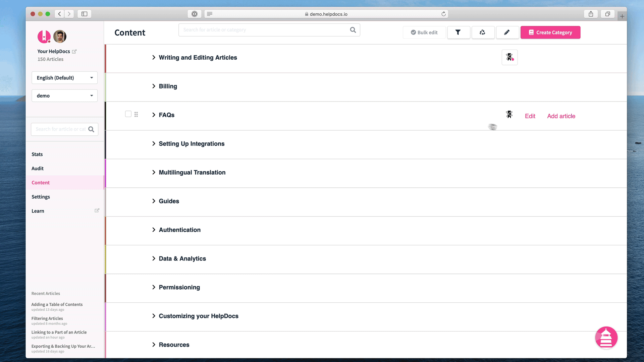Screen dimensions: 644x362
Task: Click permission icon on Writing and Editing Articles row
Action: [509, 57]
